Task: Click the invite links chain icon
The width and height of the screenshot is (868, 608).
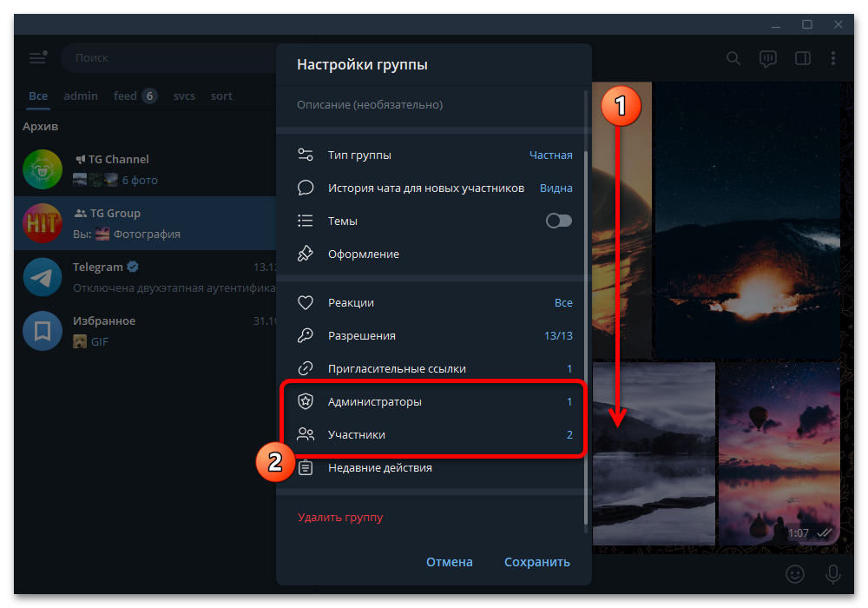Action: (x=305, y=368)
